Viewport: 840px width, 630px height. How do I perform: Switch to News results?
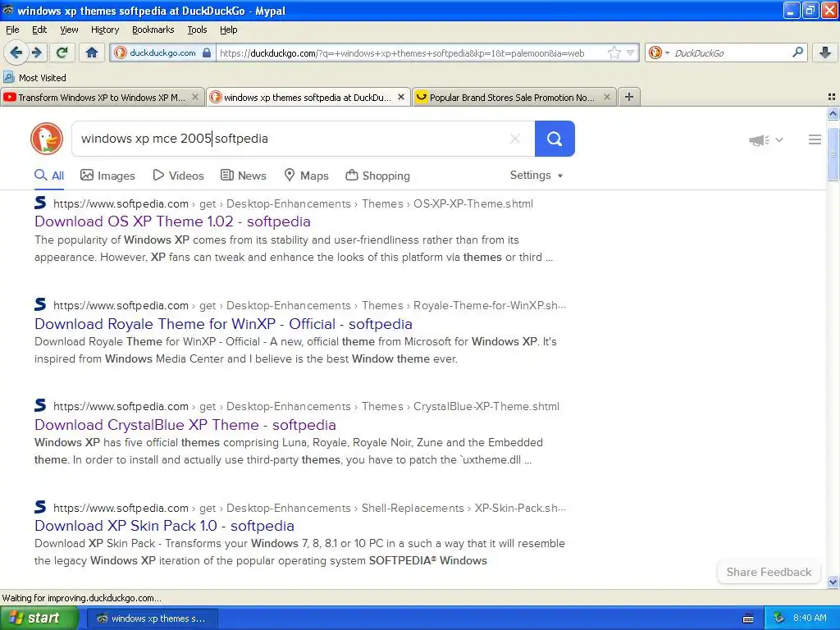click(x=244, y=176)
